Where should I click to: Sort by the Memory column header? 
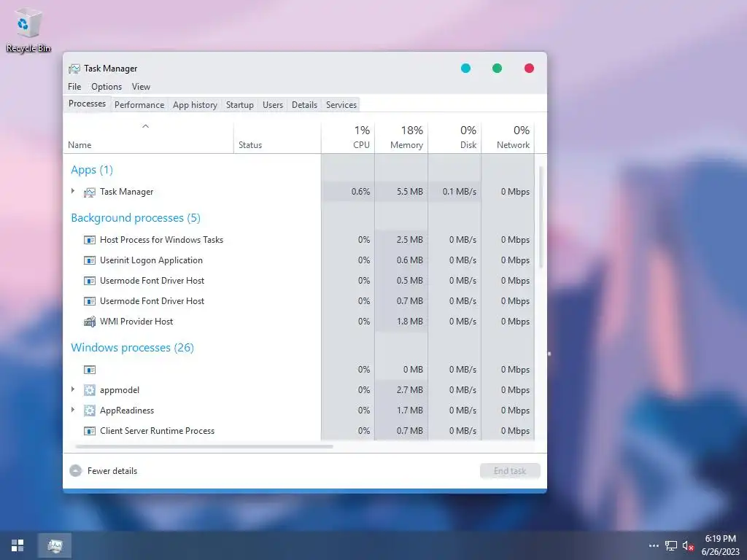[x=401, y=137]
